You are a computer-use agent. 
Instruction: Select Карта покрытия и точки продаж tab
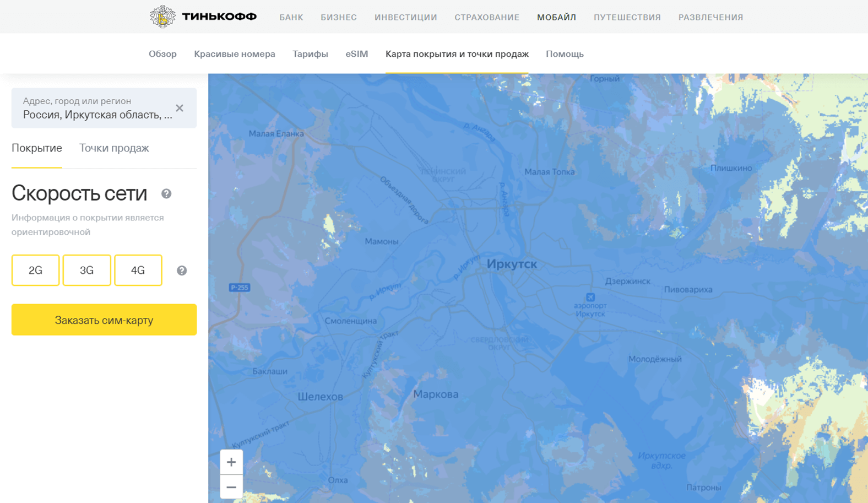click(457, 54)
